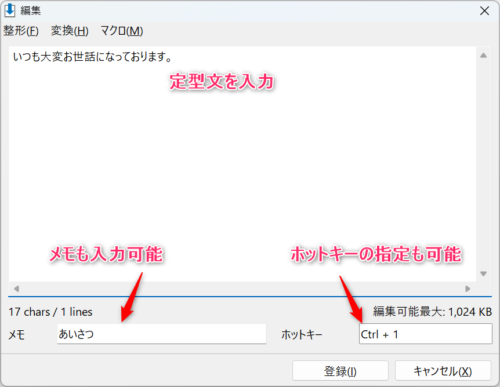The height and width of the screenshot is (387, 500).
Task: Click the horizontal scrollbar right arrow
Action: 468,288
